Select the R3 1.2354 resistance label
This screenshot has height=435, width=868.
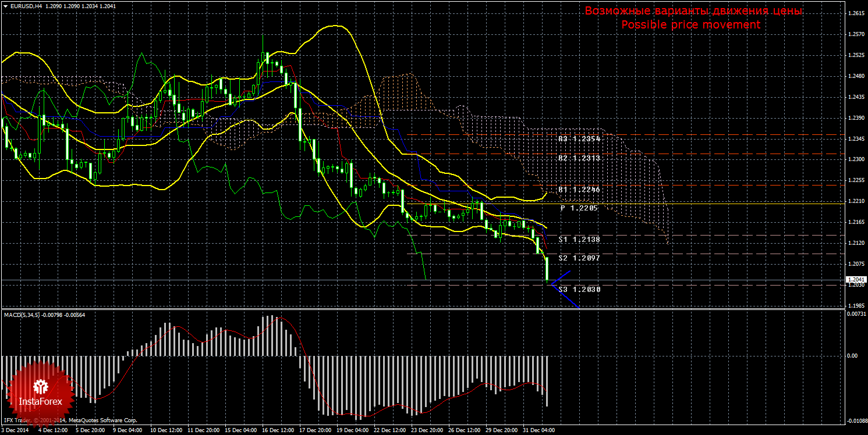coord(579,140)
